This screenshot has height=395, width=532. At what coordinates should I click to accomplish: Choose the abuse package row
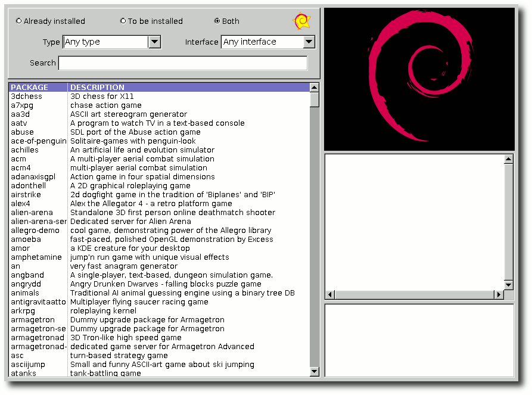[160, 132]
